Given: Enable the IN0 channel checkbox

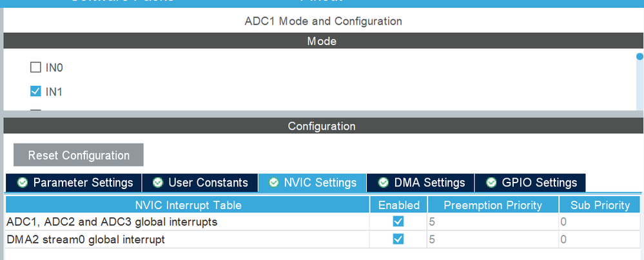Looking at the screenshot, I should (x=35, y=67).
